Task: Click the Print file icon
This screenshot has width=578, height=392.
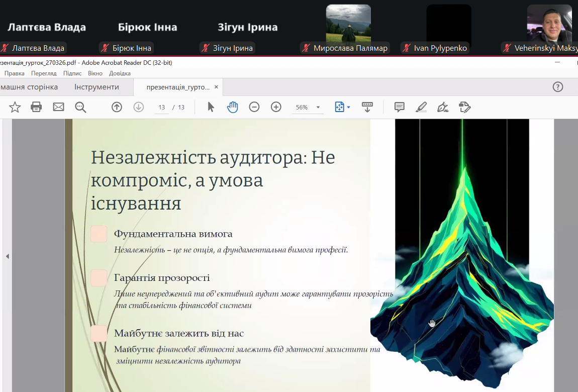Action: [x=36, y=107]
